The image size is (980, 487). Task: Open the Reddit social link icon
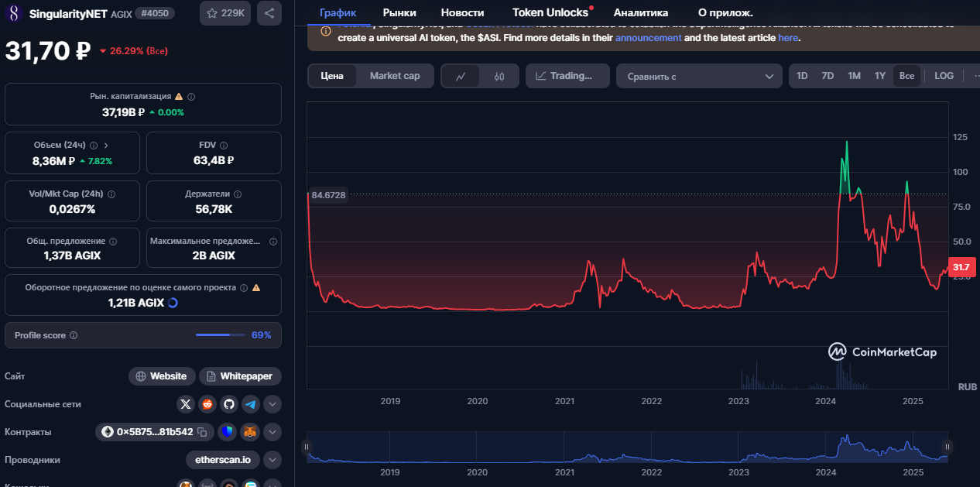click(x=207, y=404)
